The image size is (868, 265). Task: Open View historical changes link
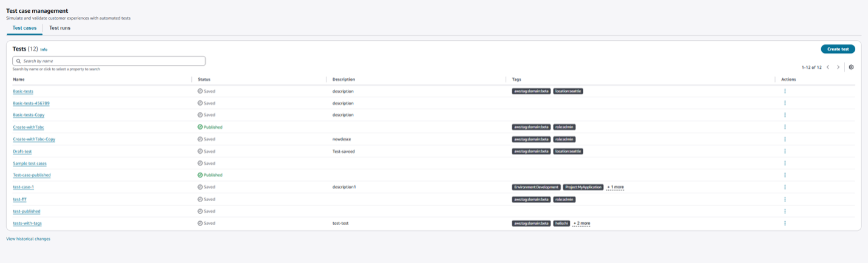click(x=29, y=239)
